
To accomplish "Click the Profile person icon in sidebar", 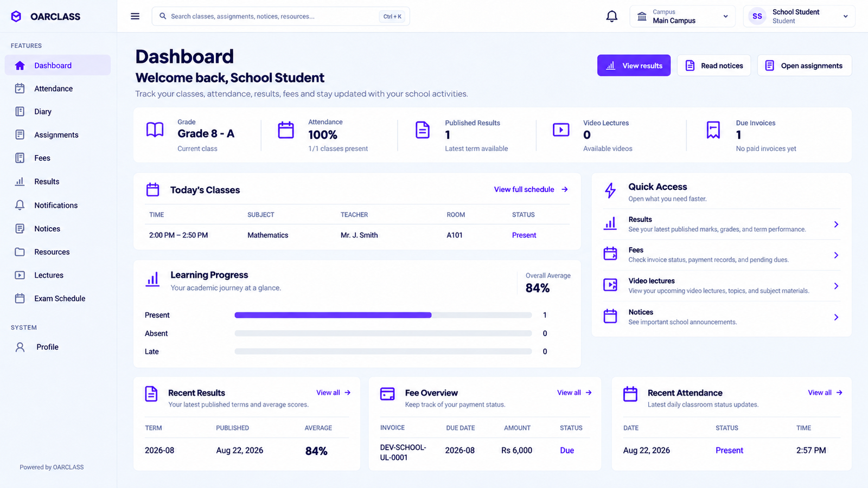I will (x=20, y=347).
